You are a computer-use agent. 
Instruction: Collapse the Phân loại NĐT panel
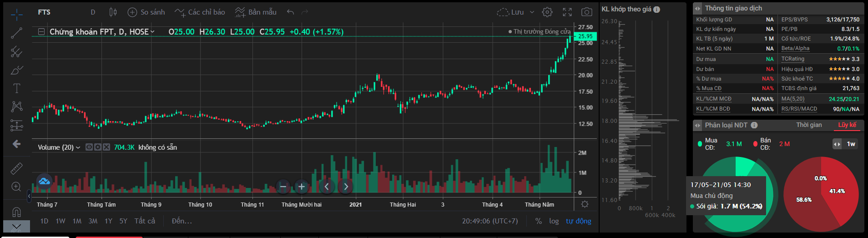698,125
